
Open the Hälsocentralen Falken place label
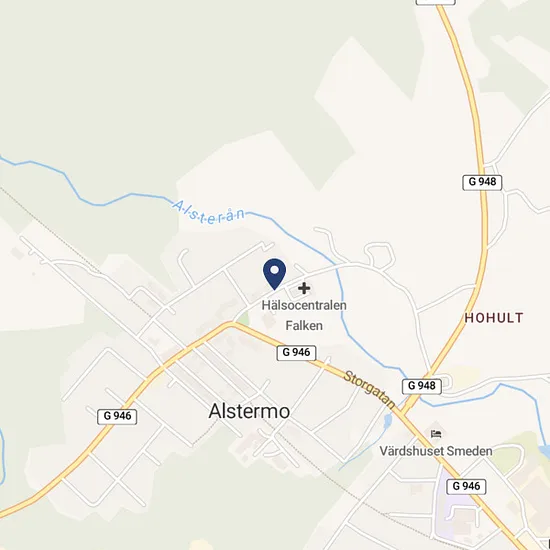point(304,315)
